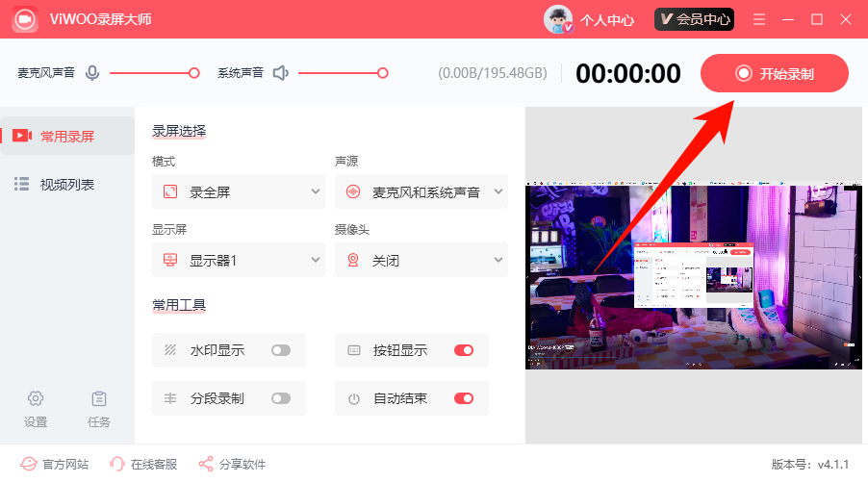
Task: Click the webcam icon in 摄像头 field
Action: coord(353,260)
